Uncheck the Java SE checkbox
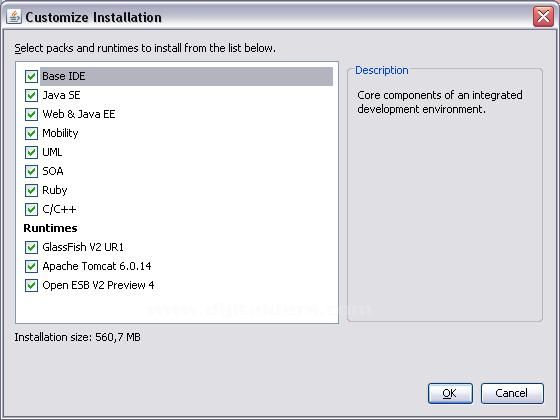The image size is (560, 420). 31,95
